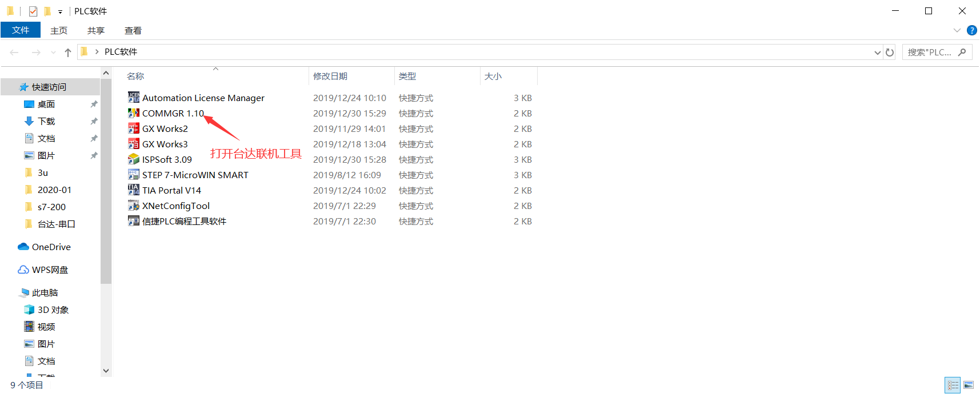Open 桌面 in quick access
Screen dimensions: 980x394
[39, 104]
